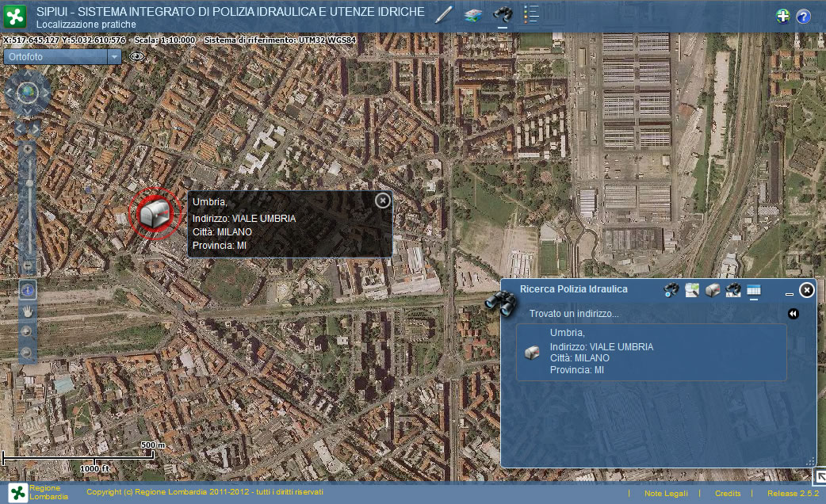The image size is (826, 504).
Task: Click 'Indirizzo: VIALE UMBRIA' in map popup
Action: point(244,219)
